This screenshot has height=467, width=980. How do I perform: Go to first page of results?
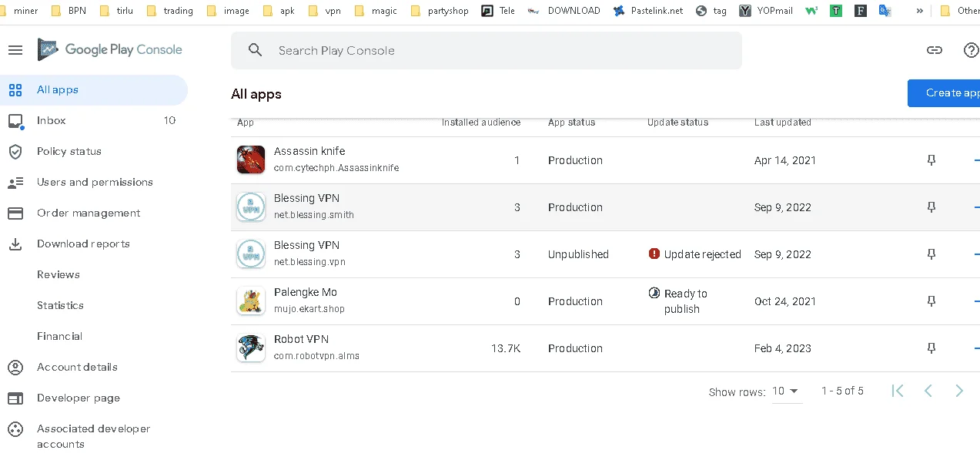point(897,391)
